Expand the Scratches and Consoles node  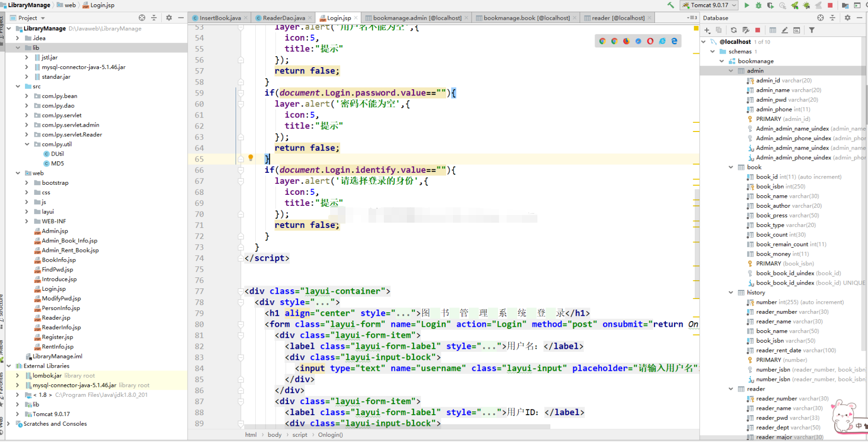point(9,424)
